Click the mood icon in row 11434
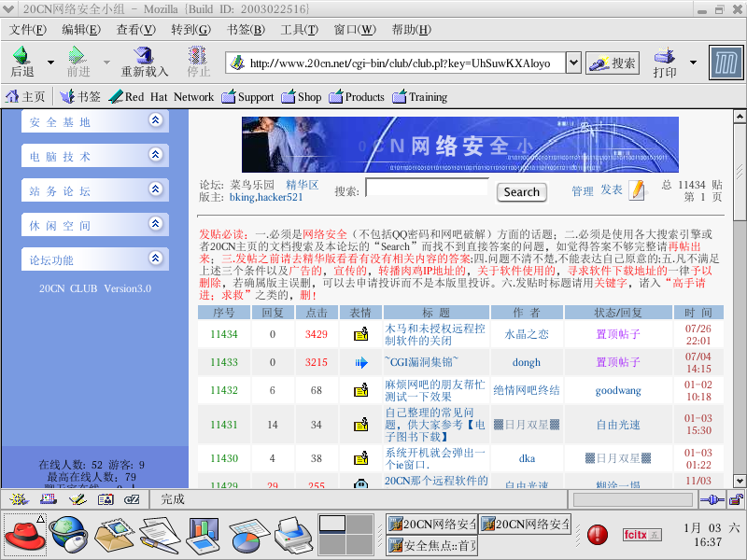The width and height of the screenshot is (747, 560). [361, 334]
